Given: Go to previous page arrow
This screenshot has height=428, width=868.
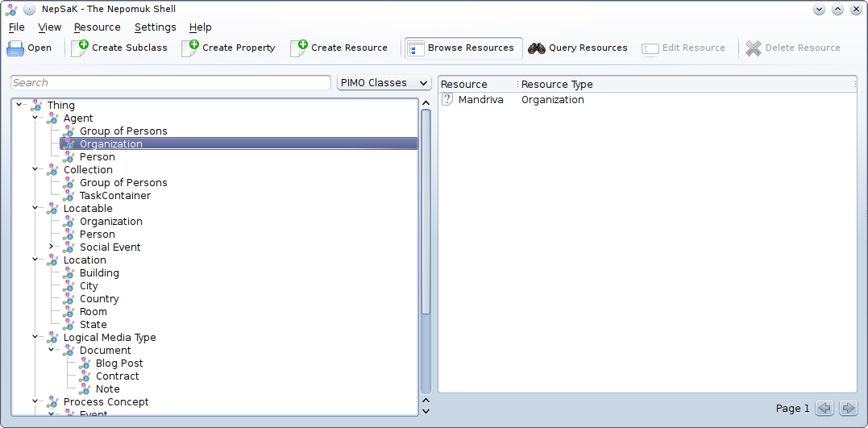Looking at the screenshot, I should [x=824, y=409].
